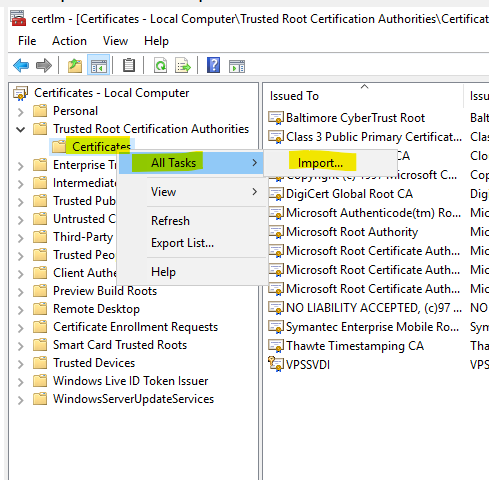
Task: Click the VPSSVDI certificate key icon
Action: coord(276,364)
